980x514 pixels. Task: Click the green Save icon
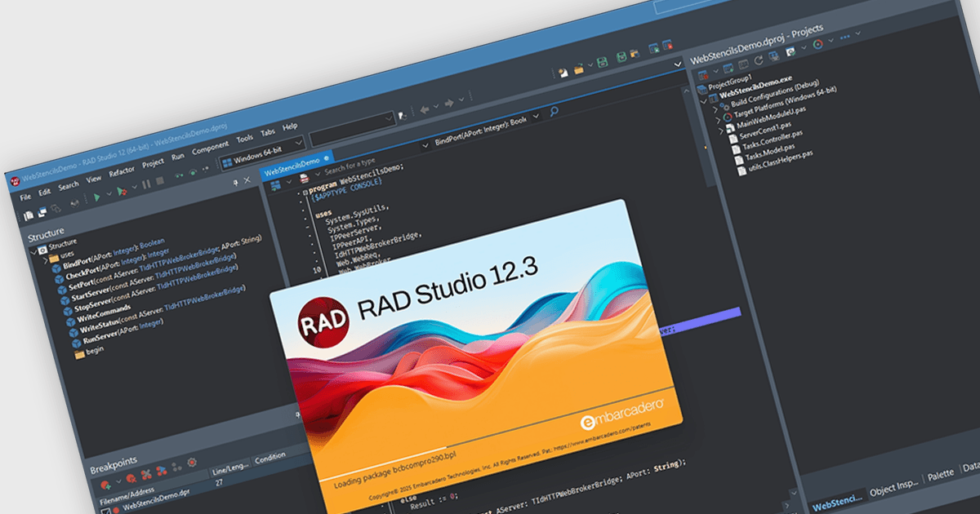tap(602, 62)
